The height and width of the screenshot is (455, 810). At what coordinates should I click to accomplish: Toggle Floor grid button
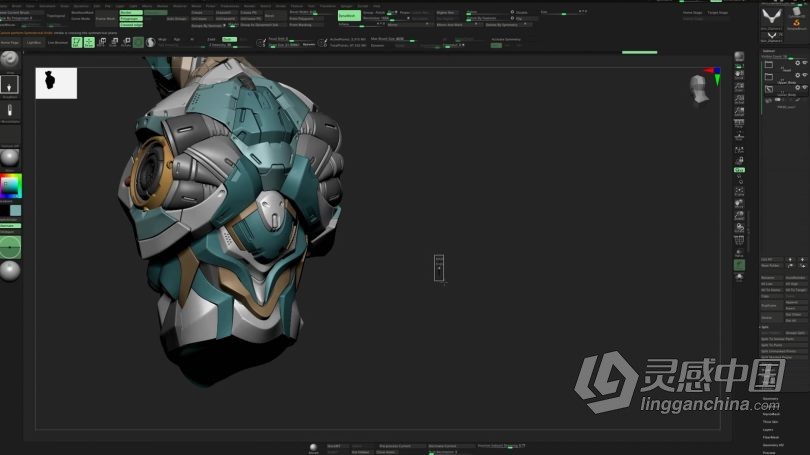(739, 136)
